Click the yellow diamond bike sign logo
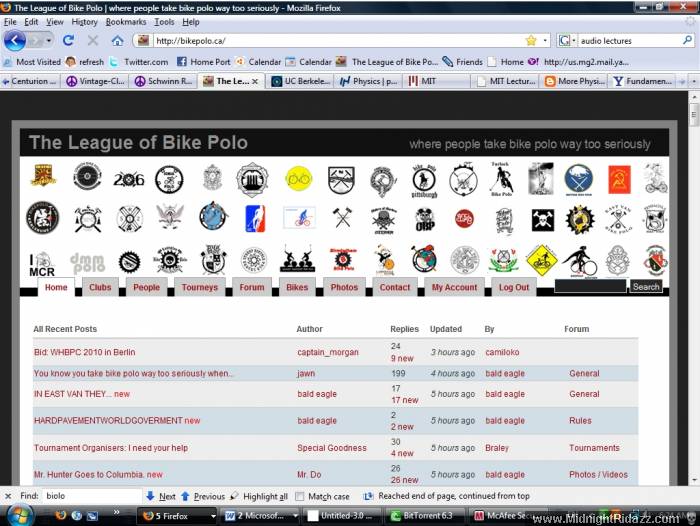The image size is (700, 526). tap(541, 261)
